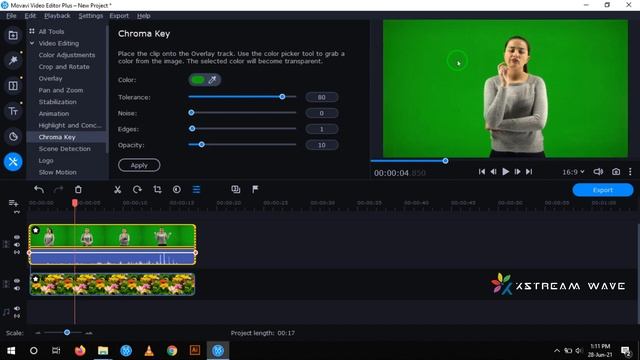Select the flowers clip on main track
640x360 pixels.
coord(112,284)
